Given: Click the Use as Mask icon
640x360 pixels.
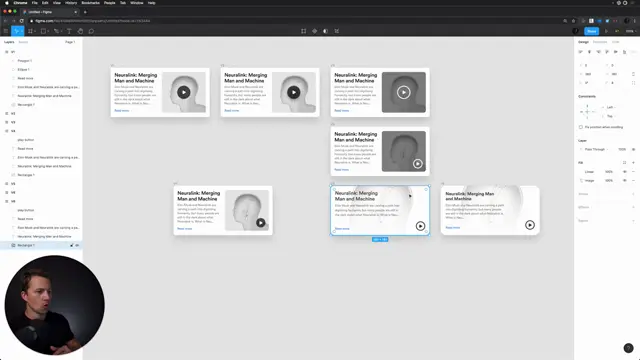Looking at the screenshot, I should pos(325,31).
